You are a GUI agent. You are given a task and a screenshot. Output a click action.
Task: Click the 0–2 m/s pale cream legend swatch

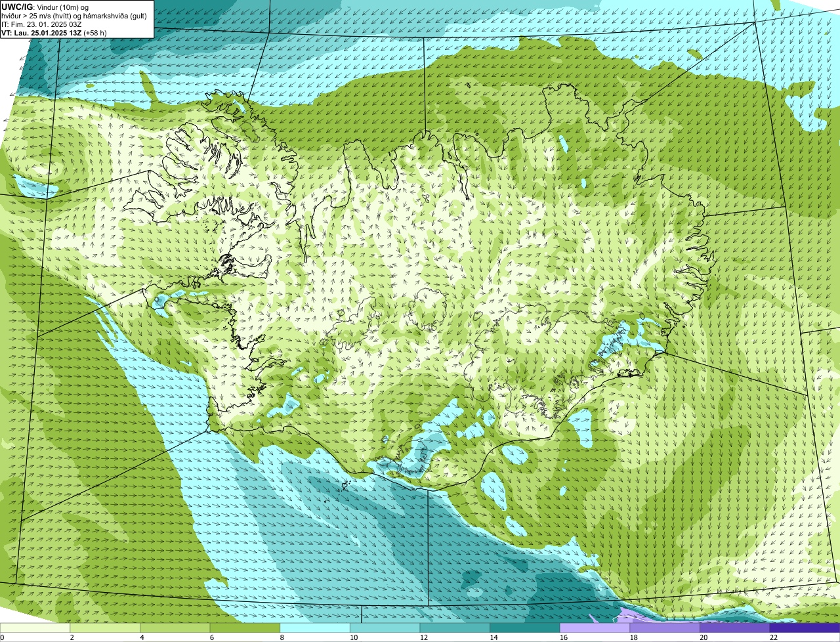(x=35, y=628)
